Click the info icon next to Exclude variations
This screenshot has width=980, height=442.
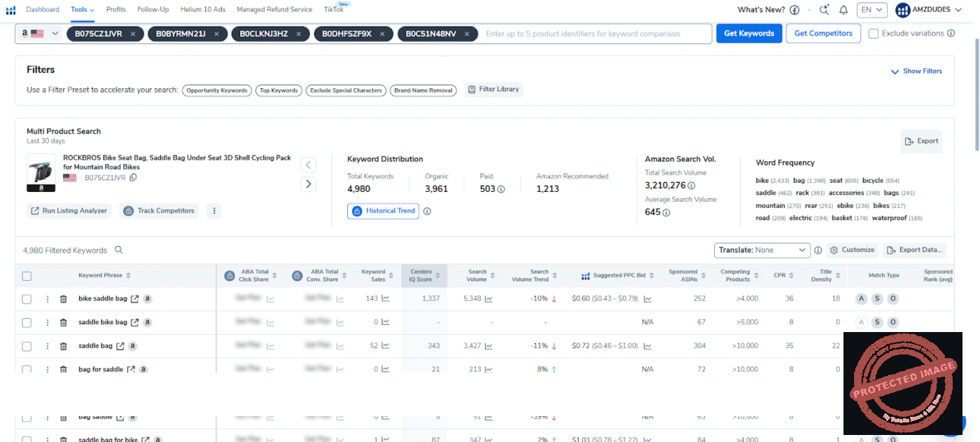pos(951,33)
